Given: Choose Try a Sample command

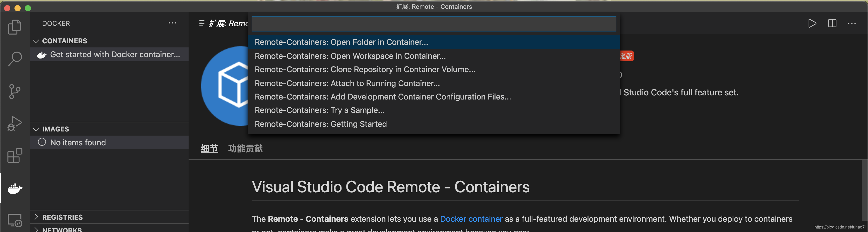Looking at the screenshot, I should point(434,110).
